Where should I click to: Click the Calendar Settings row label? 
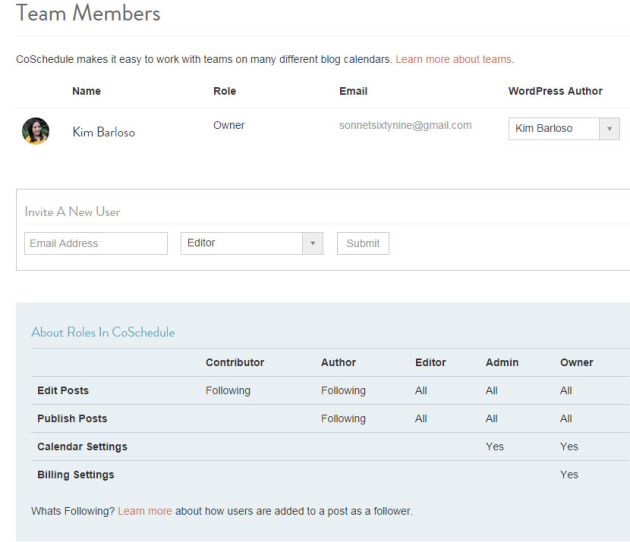(82, 447)
